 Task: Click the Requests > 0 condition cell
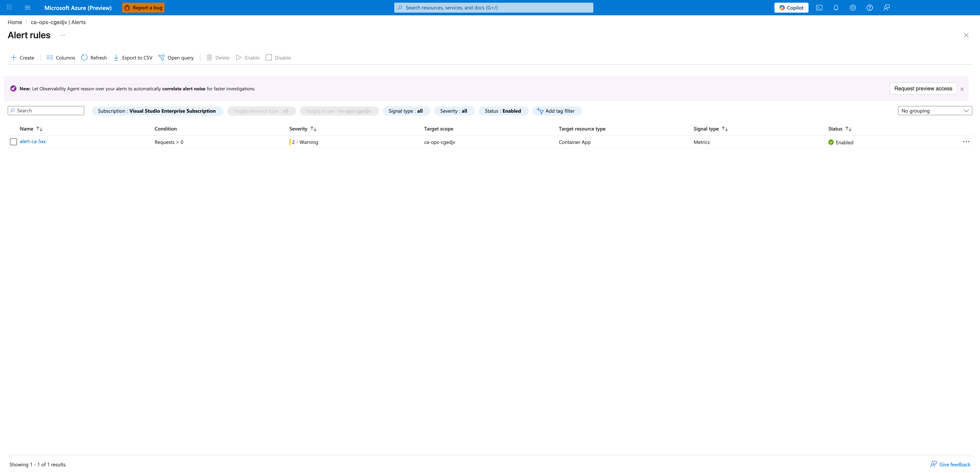coord(169,142)
